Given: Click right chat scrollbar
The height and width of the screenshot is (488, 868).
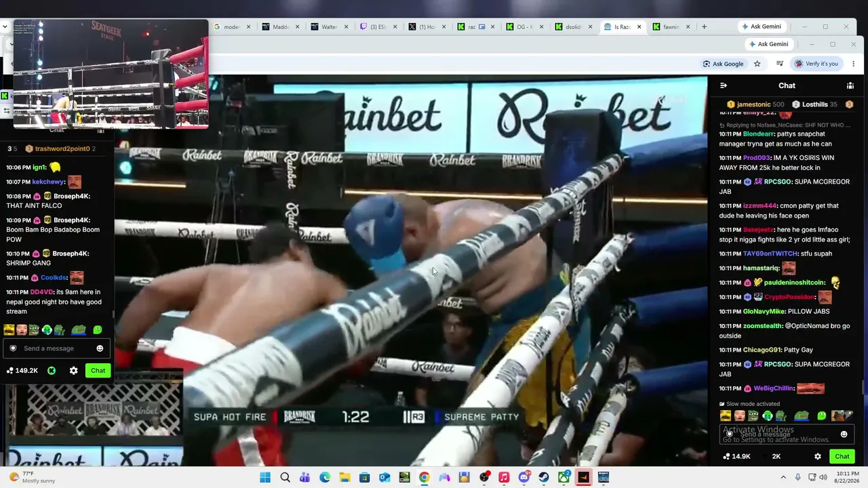Looking at the screenshot, I should [864, 388].
